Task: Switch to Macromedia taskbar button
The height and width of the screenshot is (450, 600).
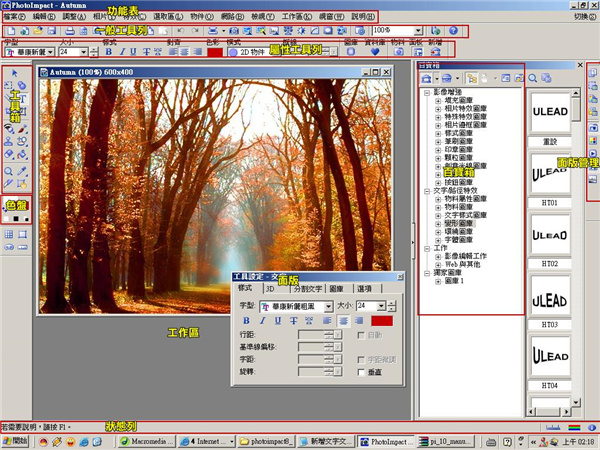Action: click(x=147, y=442)
